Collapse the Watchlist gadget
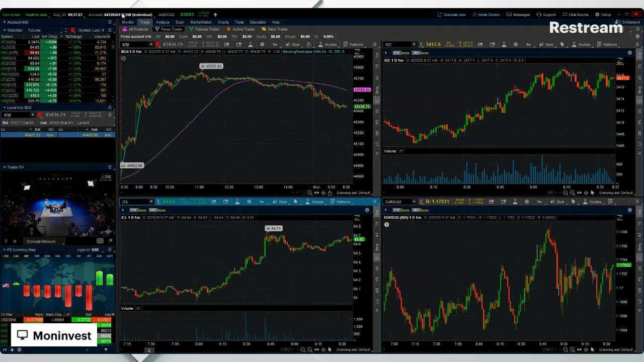The width and height of the screenshot is (644, 362). pos(4,30)
